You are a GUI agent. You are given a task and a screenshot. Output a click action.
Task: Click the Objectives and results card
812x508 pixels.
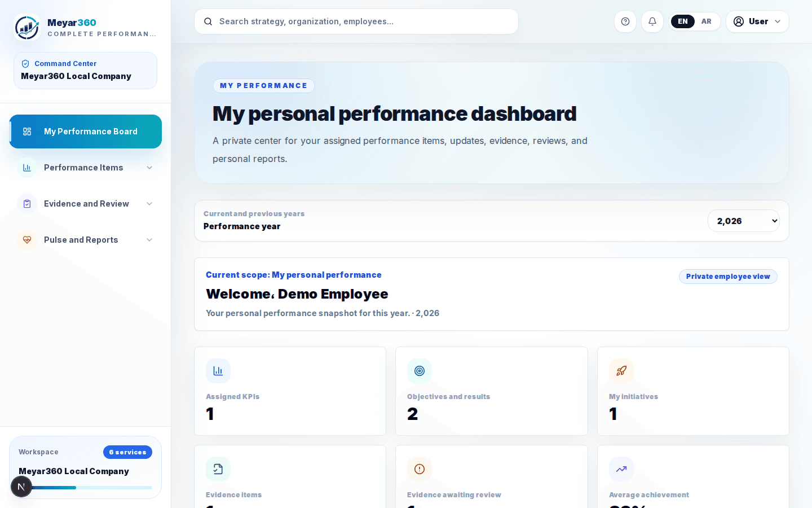(492, 391)
